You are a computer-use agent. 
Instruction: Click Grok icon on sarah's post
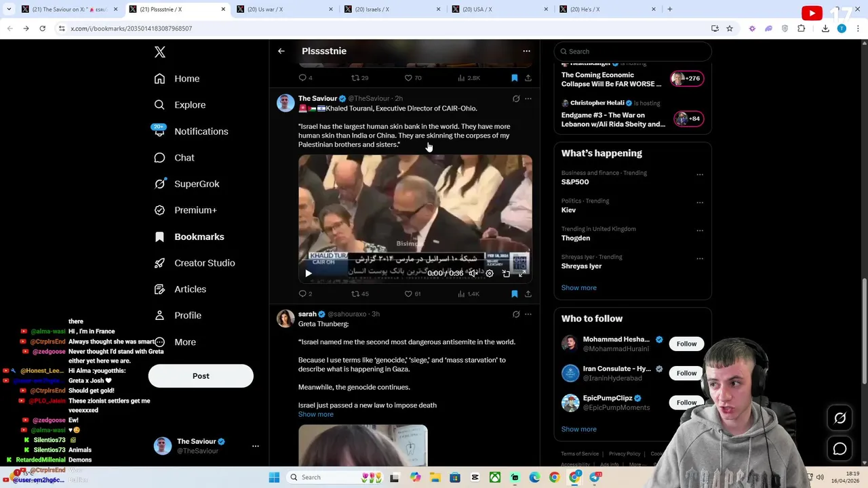(x=516, y=314)
